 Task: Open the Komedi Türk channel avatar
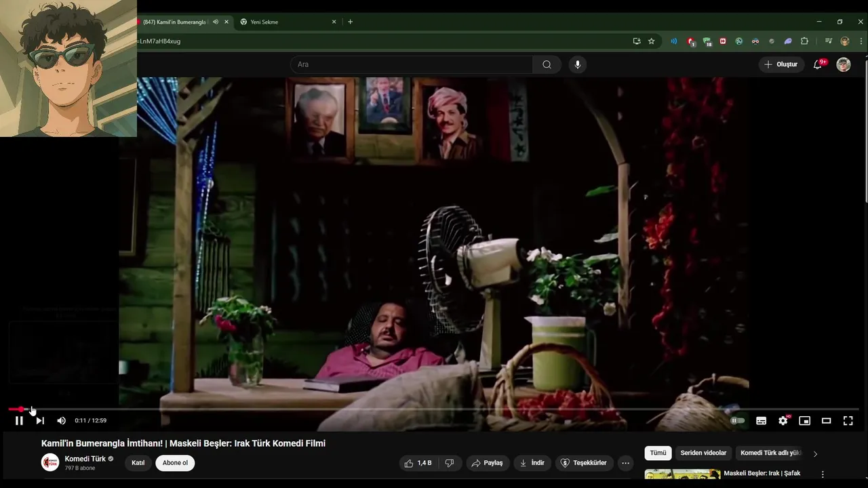pos(50,463)
